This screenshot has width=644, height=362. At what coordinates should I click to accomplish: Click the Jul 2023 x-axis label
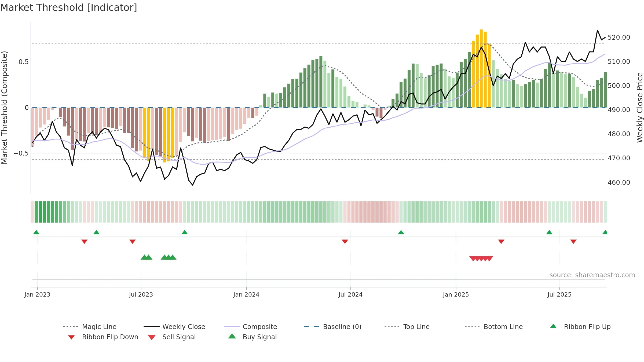[141, 294]
